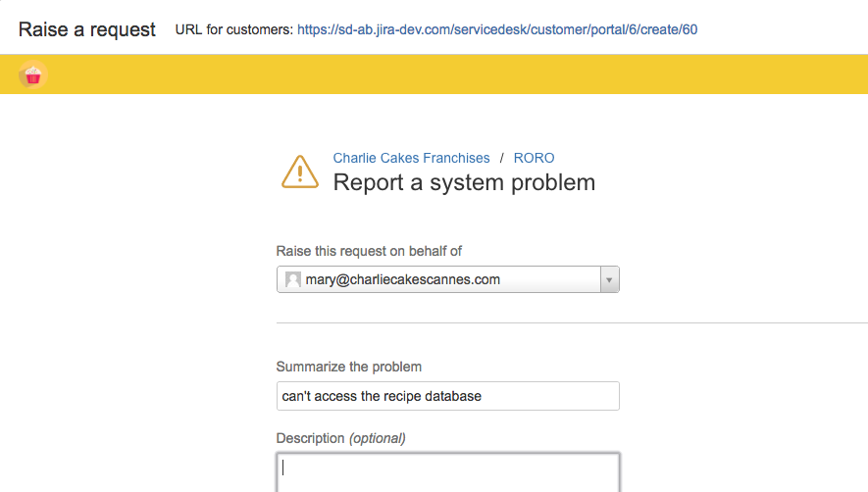This screenshot has height=492, width=868.
Task: Expand the on-behalf-of dropdown arrow
Action: click(609, 279)
